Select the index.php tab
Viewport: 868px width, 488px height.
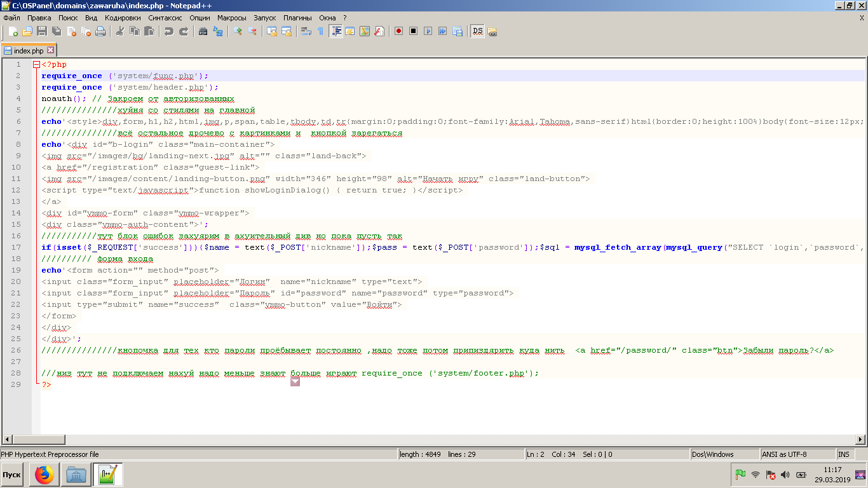tap(28, 50)
